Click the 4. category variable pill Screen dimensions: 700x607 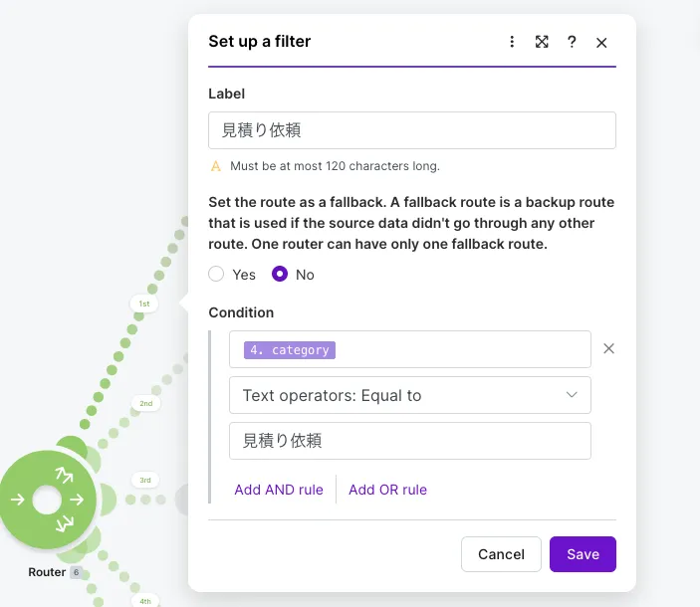pos(290,350)
